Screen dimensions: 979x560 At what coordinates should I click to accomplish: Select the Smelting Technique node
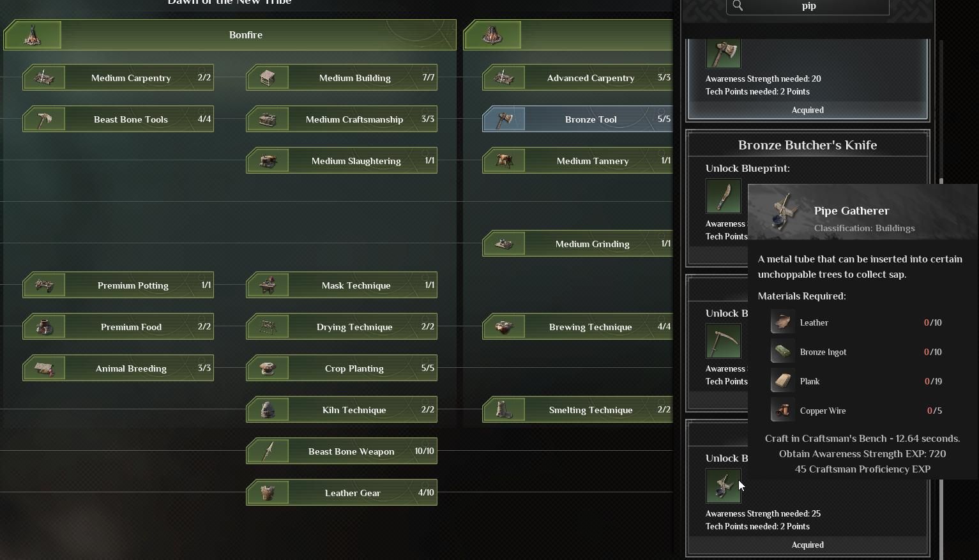(590, 410)
